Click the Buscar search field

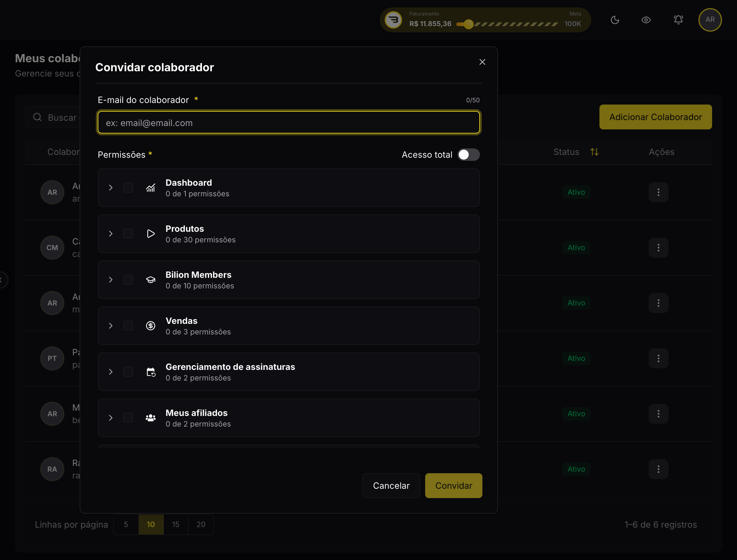coord(53,117)
